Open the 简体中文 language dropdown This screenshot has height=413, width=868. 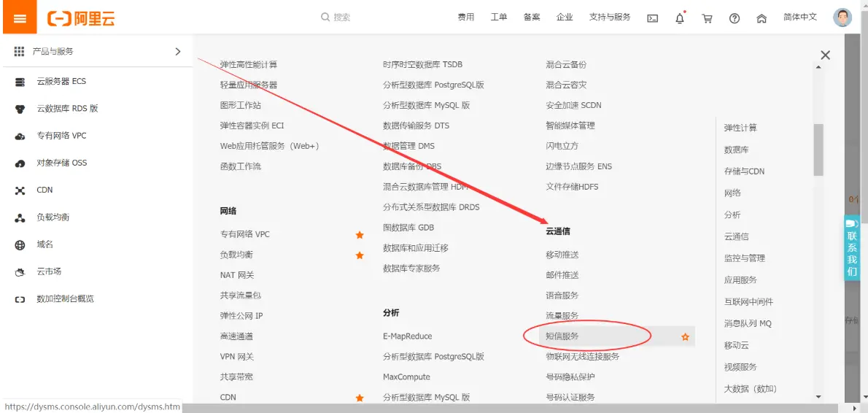coord(800,18)
